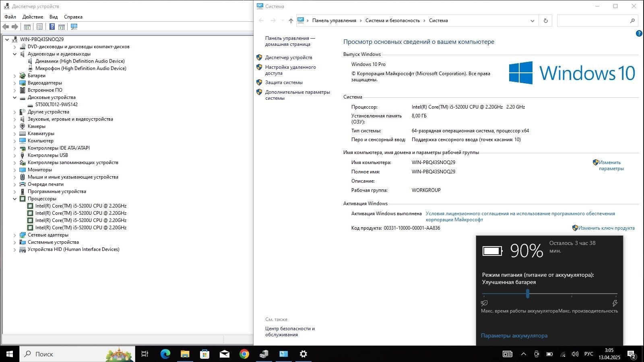The height and width of the screenshot is (362, 644).
Task: Click the lightning max performance icon in battery flyout
Action: coord(615,303)
